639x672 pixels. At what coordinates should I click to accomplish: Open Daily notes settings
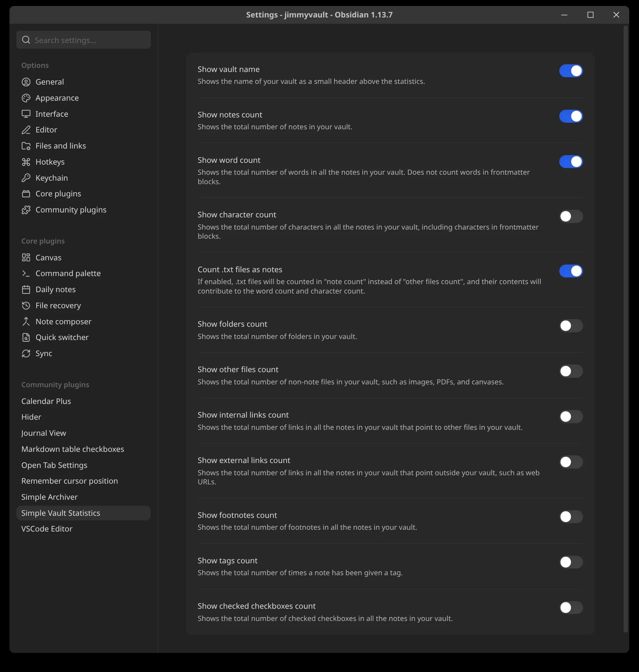[84, 289]
